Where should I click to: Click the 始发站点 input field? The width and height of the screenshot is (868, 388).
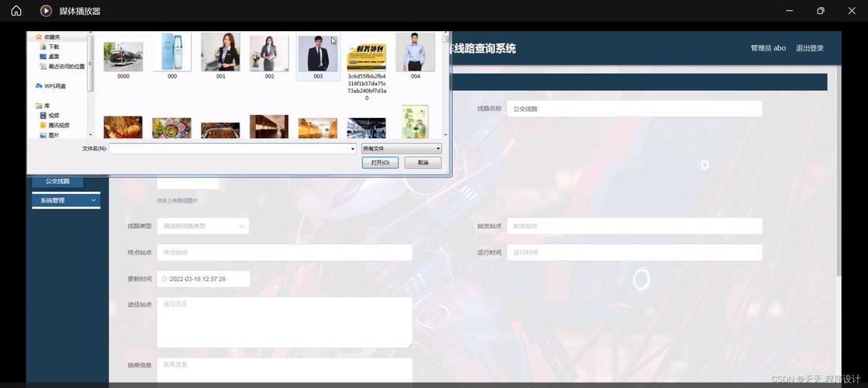click(635, 226)
